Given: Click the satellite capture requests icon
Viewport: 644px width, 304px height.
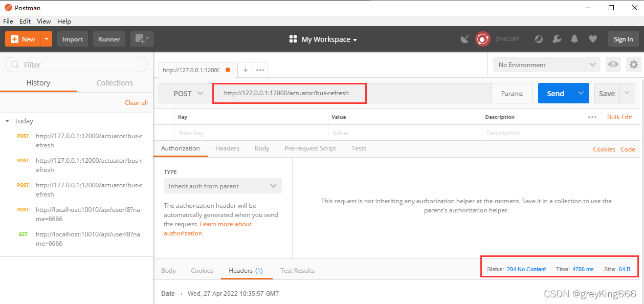Looking at the screenshot, I should click(465, 39).
